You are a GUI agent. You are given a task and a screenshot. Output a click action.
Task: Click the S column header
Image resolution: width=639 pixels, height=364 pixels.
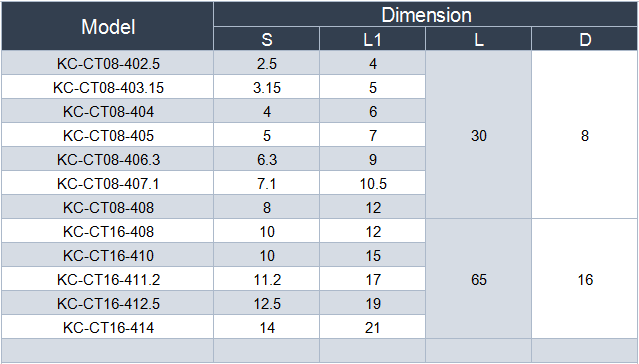267,39
